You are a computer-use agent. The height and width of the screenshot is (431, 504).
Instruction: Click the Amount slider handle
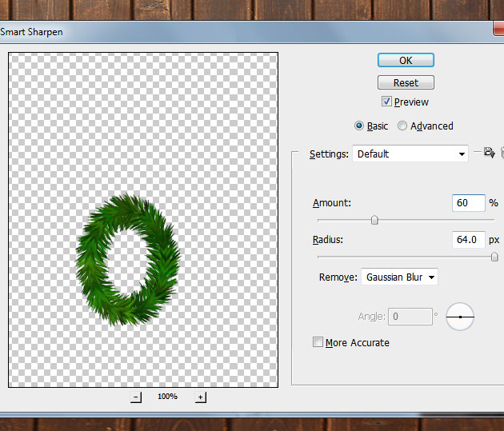point(374,221)
